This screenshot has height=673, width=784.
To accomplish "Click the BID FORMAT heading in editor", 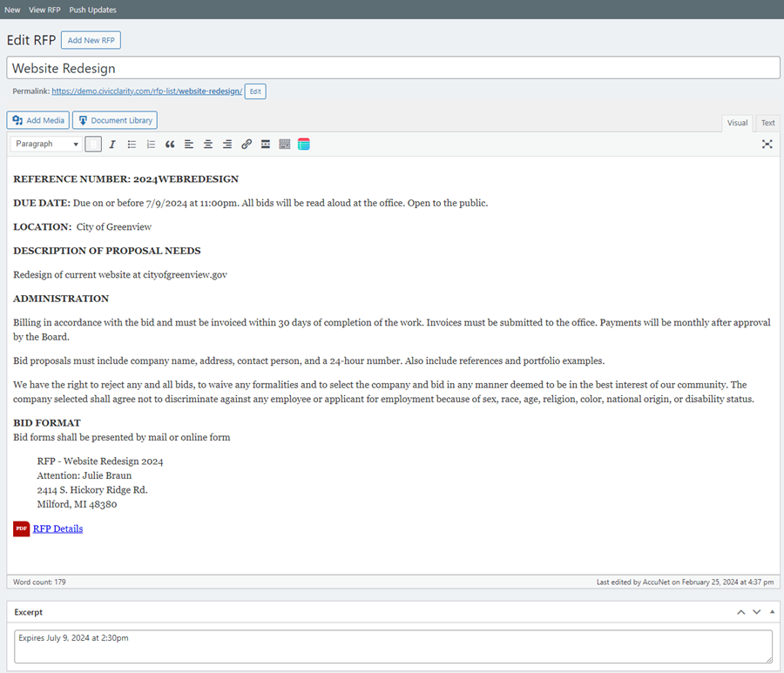I will 47,422.
